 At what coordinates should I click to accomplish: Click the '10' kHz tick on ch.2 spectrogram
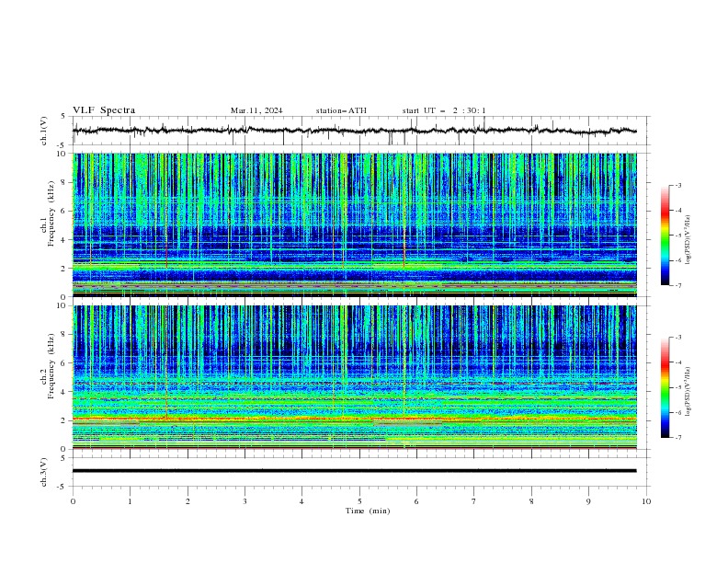[63, 305]
